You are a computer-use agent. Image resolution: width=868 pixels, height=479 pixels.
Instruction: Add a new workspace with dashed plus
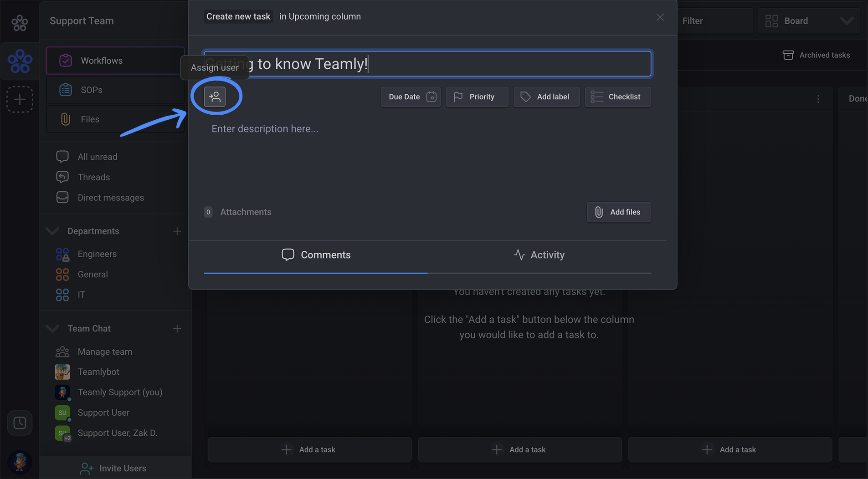coord(20,99)
